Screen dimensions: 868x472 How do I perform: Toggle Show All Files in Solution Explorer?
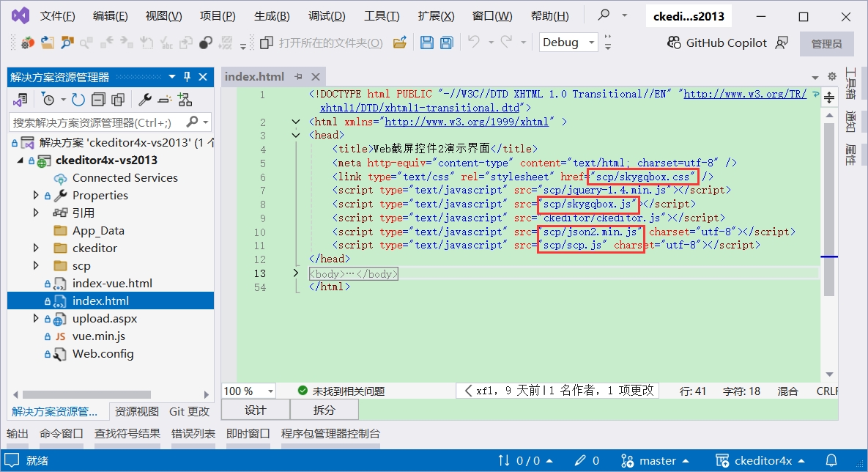(x=117, y=100)
